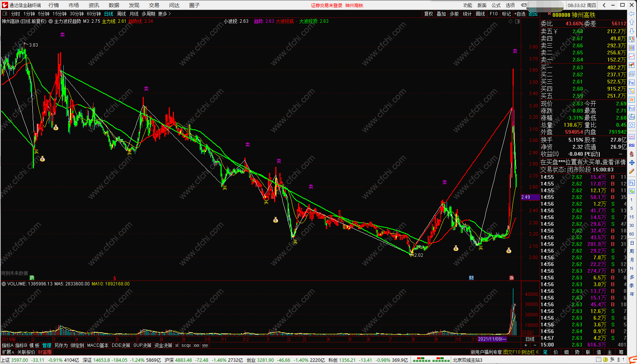Open the 公式 menu

click(x=496, y=5)
